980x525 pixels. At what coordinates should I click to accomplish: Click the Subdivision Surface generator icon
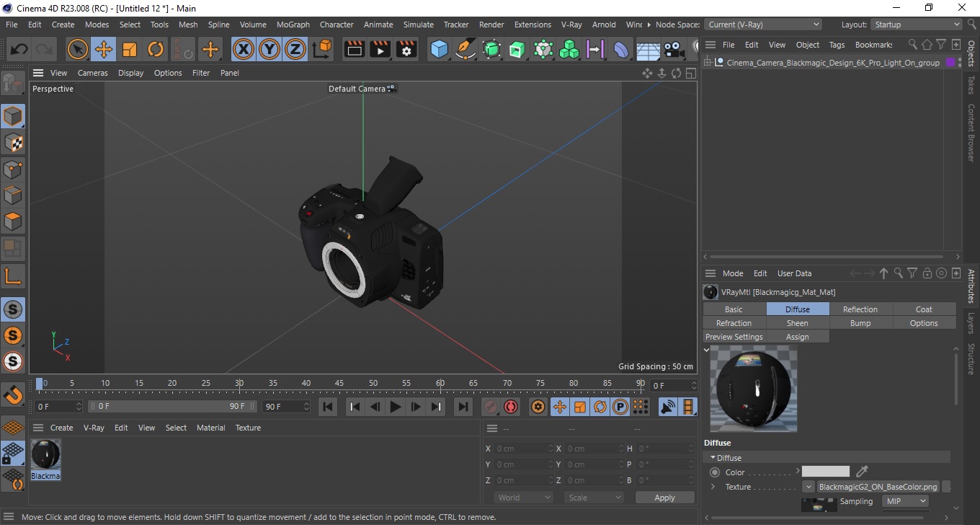(x=491, y=50)
